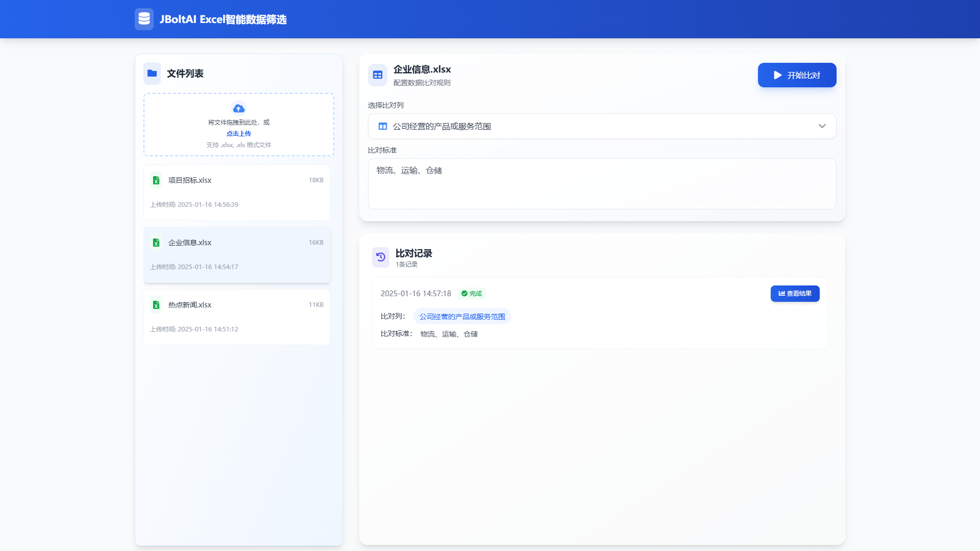Click the 比对记录 heading
This screenshot has width=980, height=551.
point(414,253)
